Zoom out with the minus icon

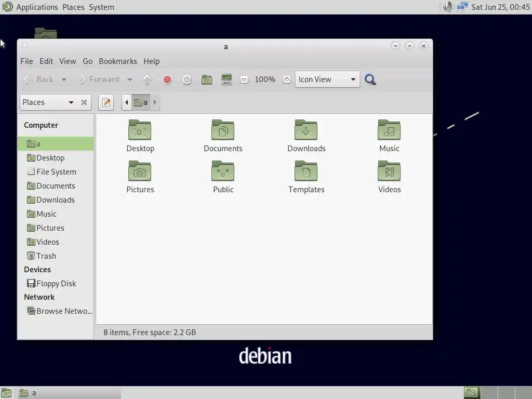[244, 79]
